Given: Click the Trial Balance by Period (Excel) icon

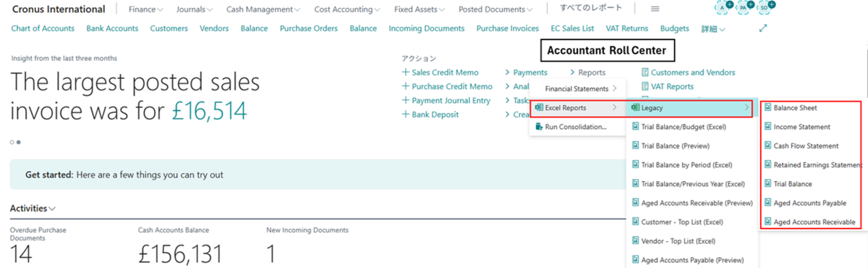Looking at the screenshot, I should (636, 164).
